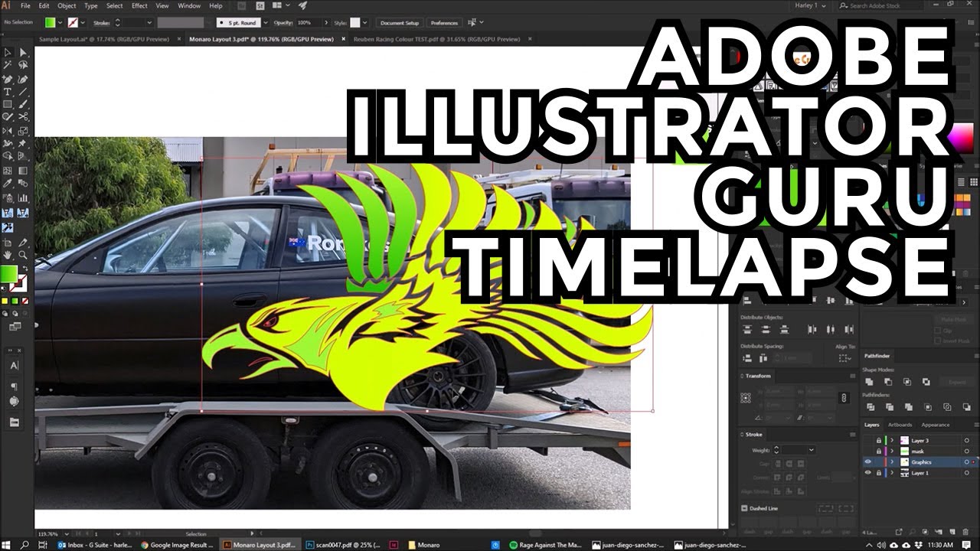Select the Type tool
Image resolution: width=980 pixels, height=551 pixels.
pyautogui.click(x=8, y=91)
